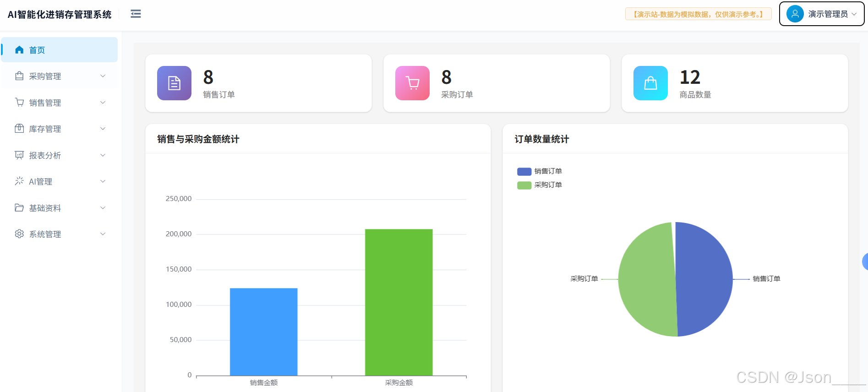Click the orange demo-site notice tag

pyautogui.click(x=698, y=14)
